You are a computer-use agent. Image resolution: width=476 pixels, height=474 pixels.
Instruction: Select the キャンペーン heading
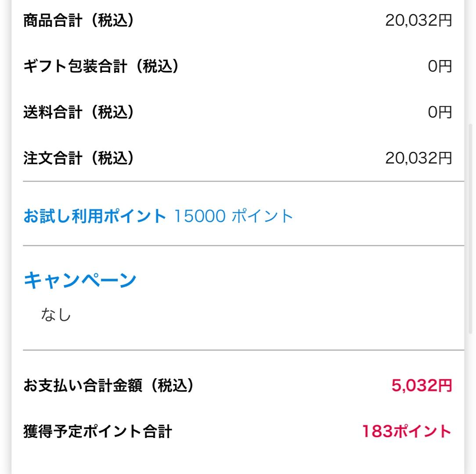click(80, 280)
